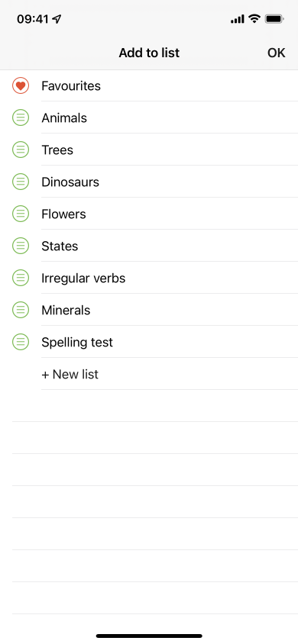Choose Irregular verbs list

149,278
